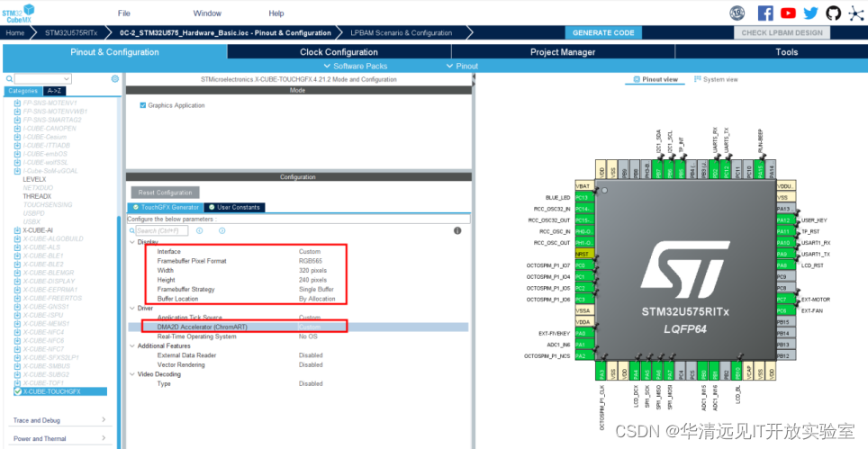Click the 10-year anniversary badge icon

(x=737, y=13)
